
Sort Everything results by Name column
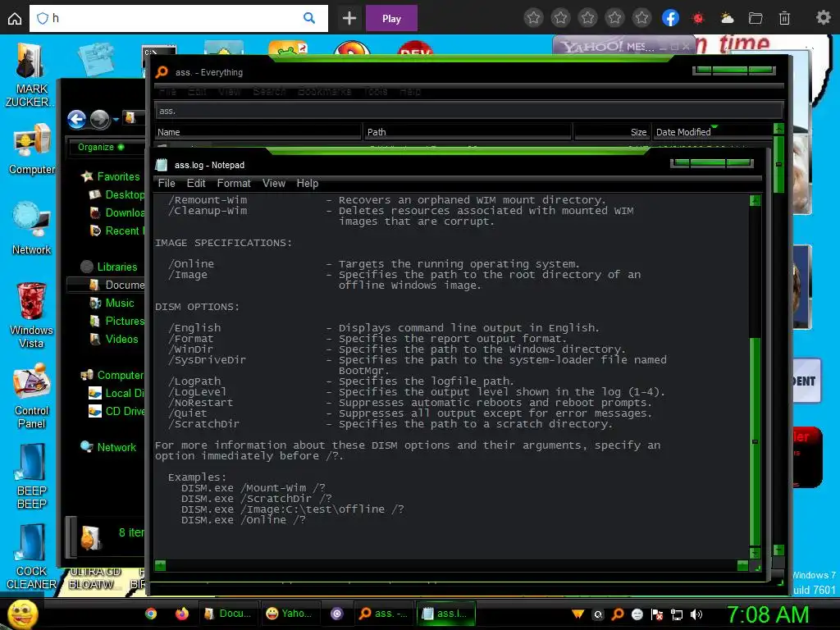click(258, 132)
